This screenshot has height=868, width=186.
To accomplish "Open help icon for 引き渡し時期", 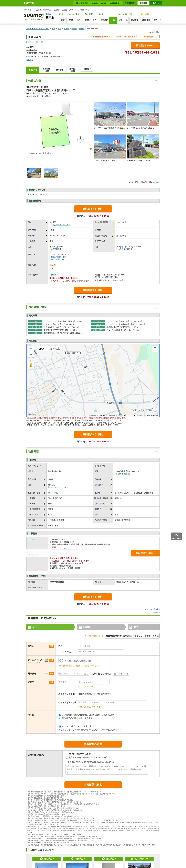I will [x=44, y=515].
